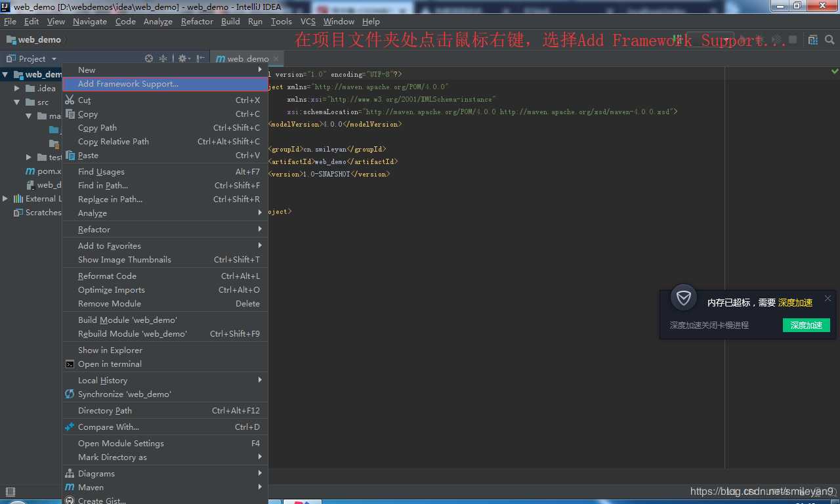Open the Local History submenu
The width and height of the screenshot is (840, 504).
[165, 380]
